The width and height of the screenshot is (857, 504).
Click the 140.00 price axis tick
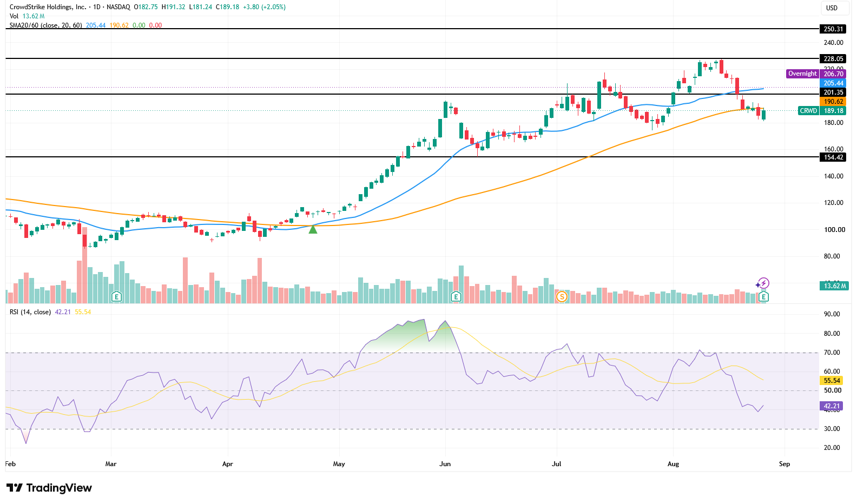tap(834, 176)
